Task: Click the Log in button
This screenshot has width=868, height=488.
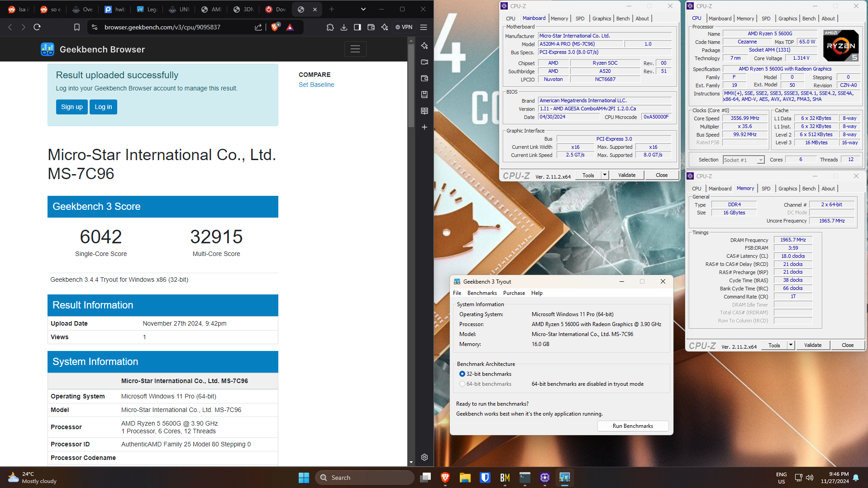Action: 103,107
